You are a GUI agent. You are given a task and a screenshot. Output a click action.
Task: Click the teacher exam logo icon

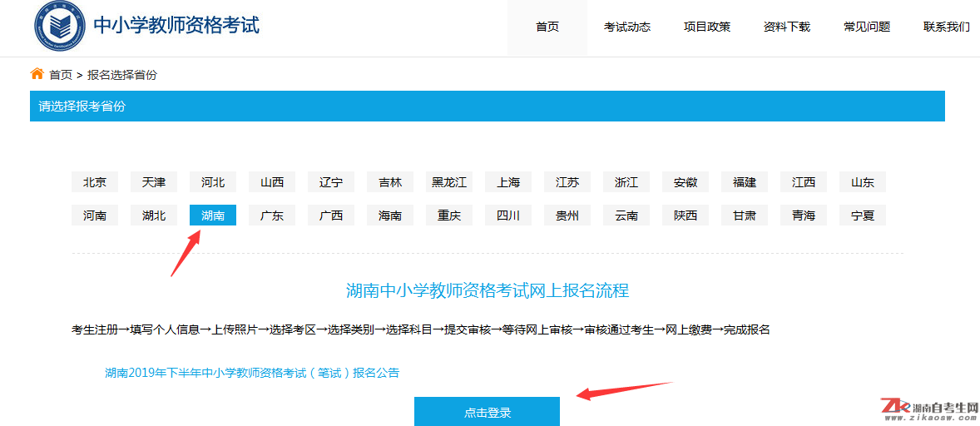click(x=60, y=26)
